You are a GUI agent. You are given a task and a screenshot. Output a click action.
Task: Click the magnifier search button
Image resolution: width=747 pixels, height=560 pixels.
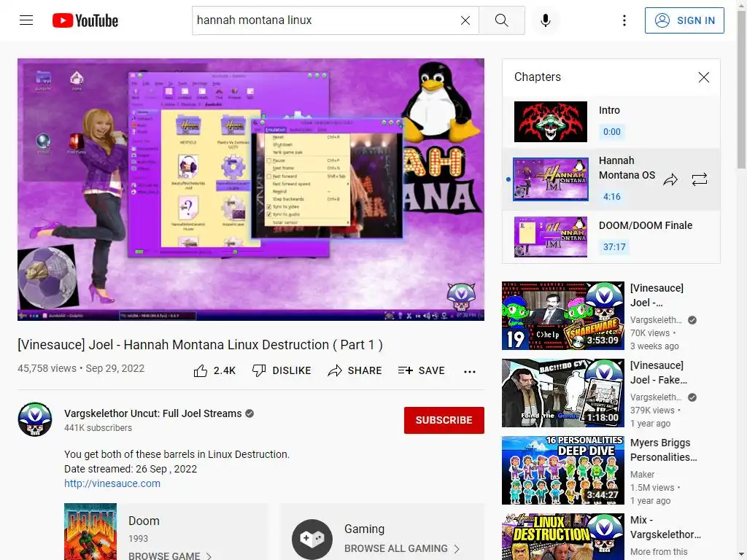(x=502, y=20)
